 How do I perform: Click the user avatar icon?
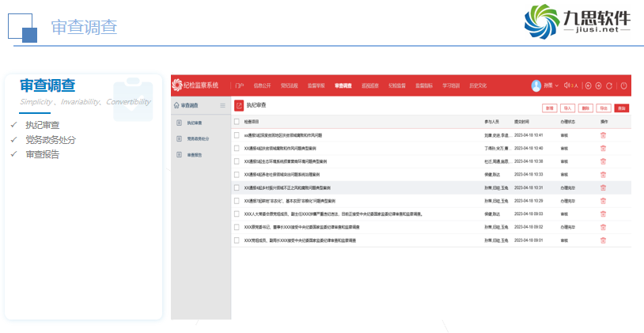[535, 85]
